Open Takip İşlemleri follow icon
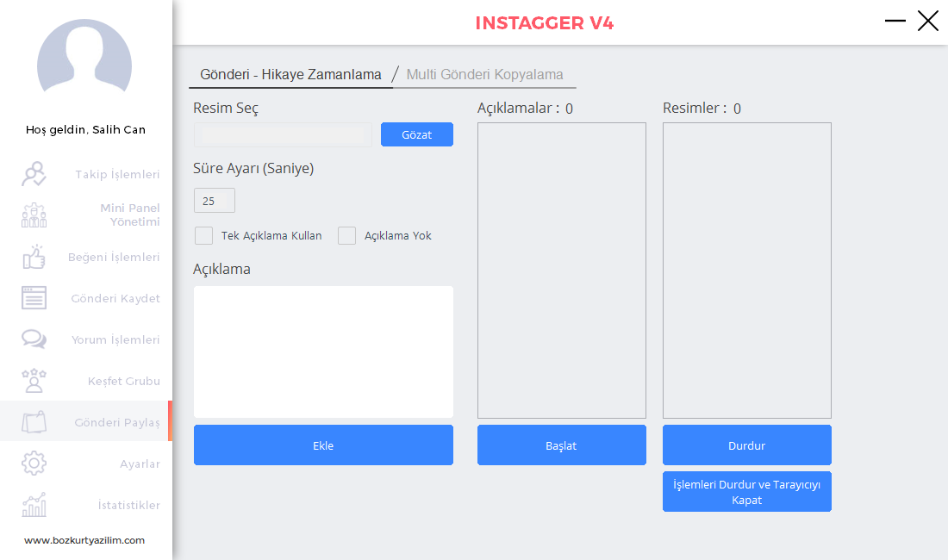 coord(34,174)
